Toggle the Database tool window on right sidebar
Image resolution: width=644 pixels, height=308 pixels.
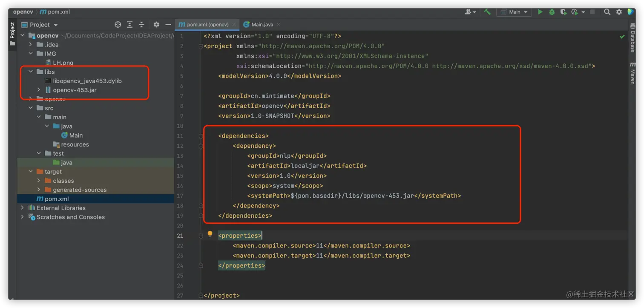tap(633, 37)
